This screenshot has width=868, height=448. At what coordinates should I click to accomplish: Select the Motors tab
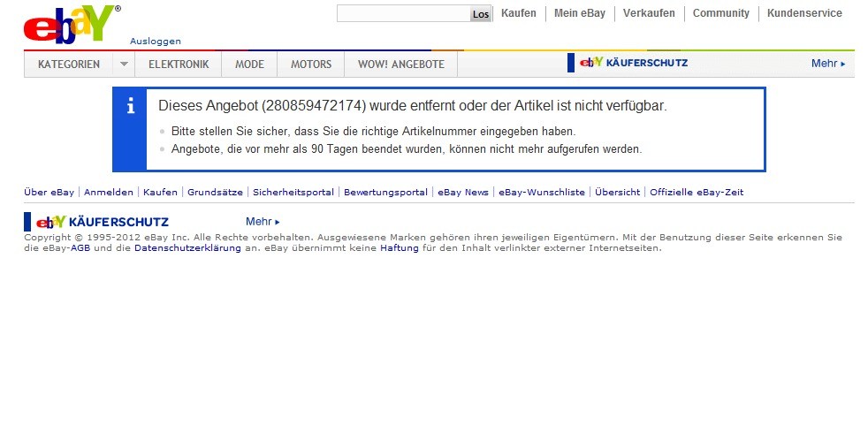pyautogui.click(x=311, y=65)
